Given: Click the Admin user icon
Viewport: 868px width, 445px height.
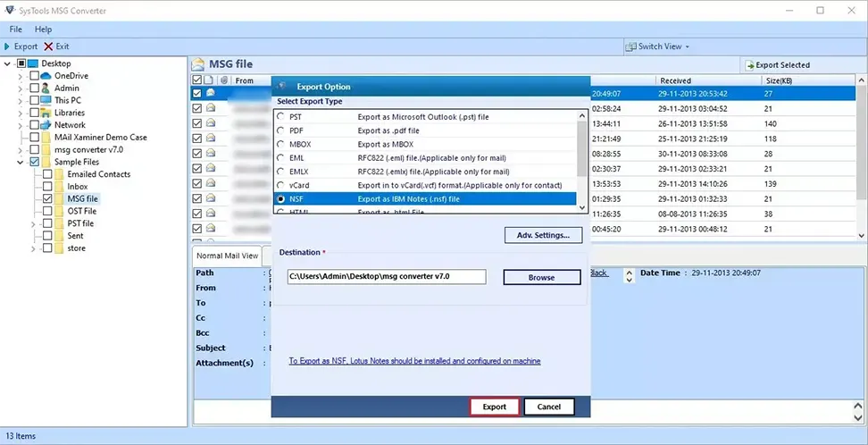Looking at the screenshot, I should point(46,88).
